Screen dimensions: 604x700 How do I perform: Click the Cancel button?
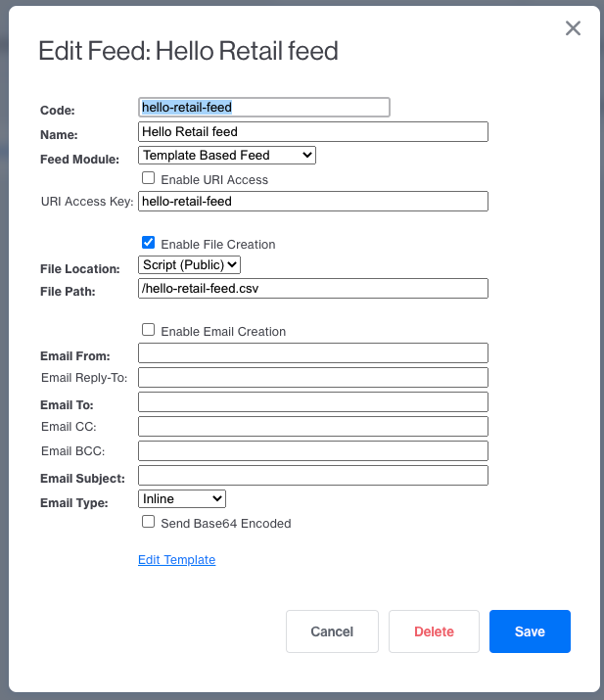click(332, 631)
